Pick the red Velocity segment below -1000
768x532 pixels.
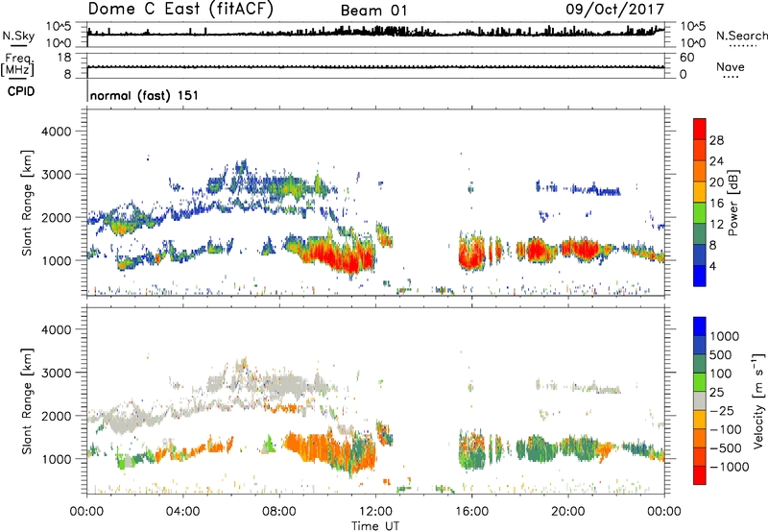700,475
